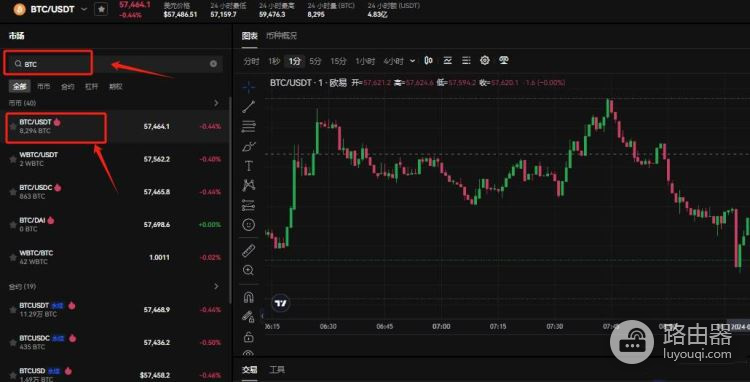Set chart interval to 5分
The height and width of the screenshot is (382, 750).
pos(315,61)
